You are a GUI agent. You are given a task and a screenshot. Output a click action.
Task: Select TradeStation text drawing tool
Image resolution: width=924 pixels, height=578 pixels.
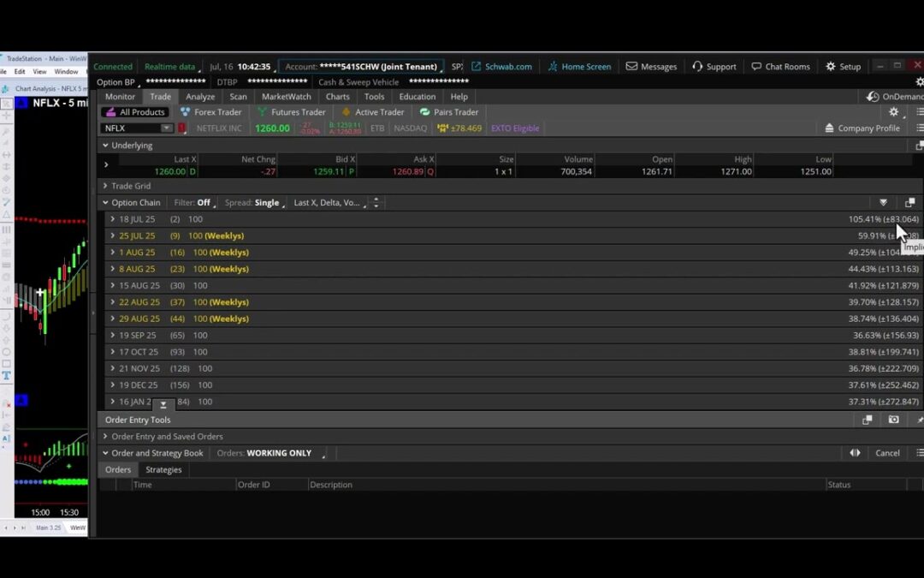click(x=7, y=376)
